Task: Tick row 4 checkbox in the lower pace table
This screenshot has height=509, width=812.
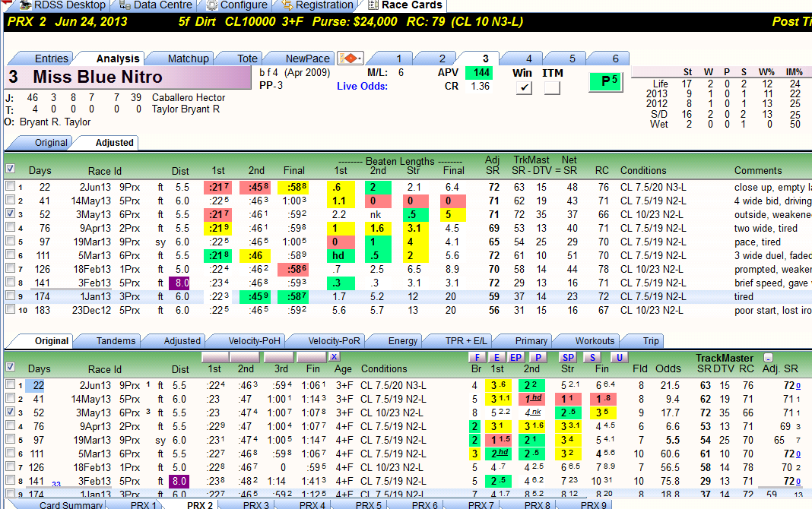Action: [x=10, y=425]
